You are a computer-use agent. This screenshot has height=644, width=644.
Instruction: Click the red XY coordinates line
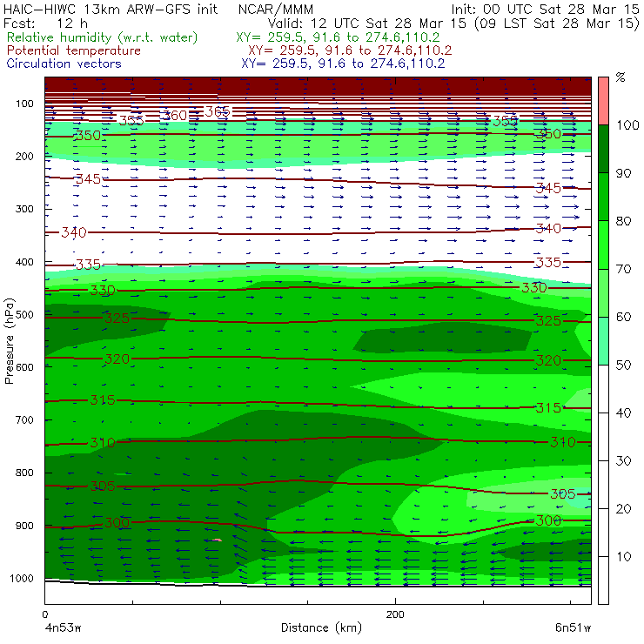coord(350,50)
